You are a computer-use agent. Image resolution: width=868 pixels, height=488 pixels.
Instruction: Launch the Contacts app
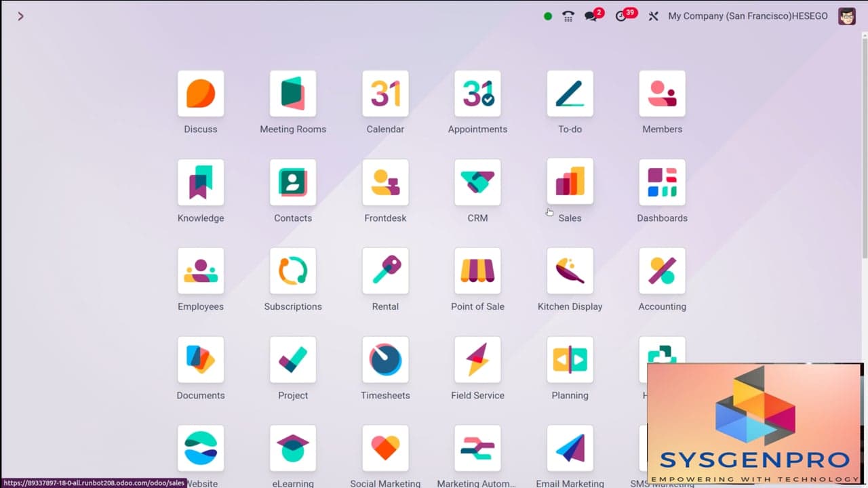[x=293, y=182]
